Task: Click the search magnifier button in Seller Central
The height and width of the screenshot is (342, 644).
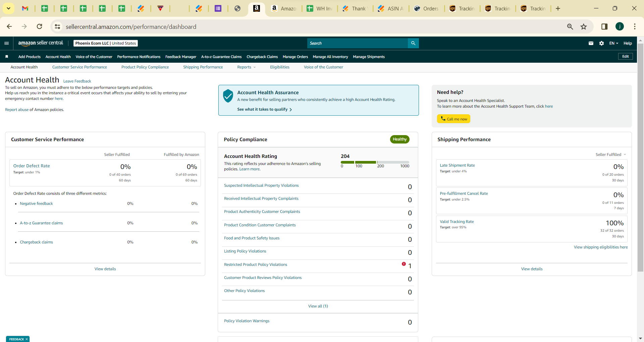Action: point(413,43)
